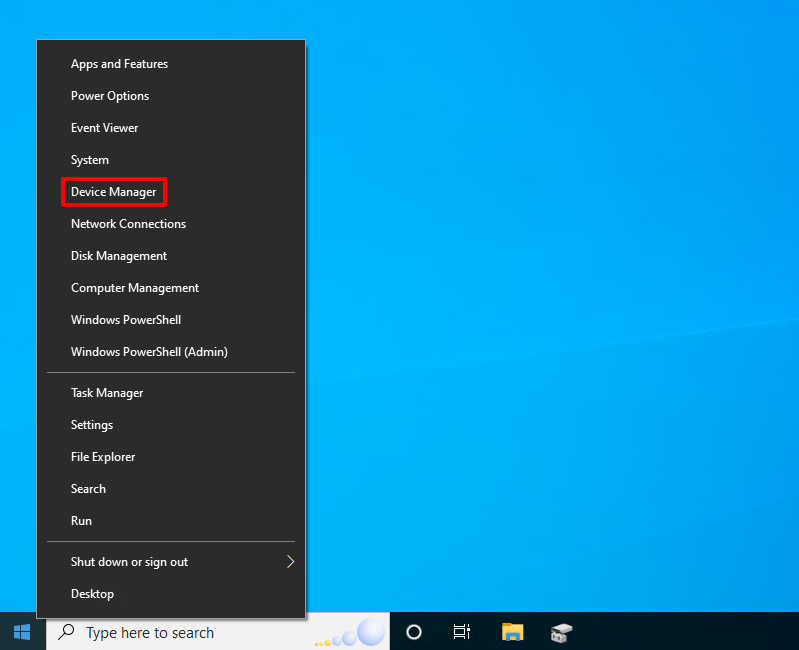Open Cortana from the taskbar circle icon
The height and width of the screenshot is (650, 799).
pyautogui.click(x=413, y=632)
